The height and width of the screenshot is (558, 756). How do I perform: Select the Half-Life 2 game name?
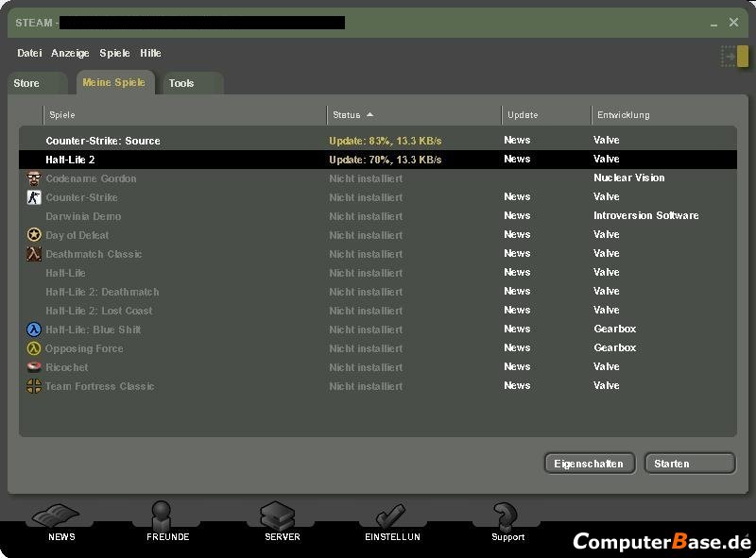[70, 160]
